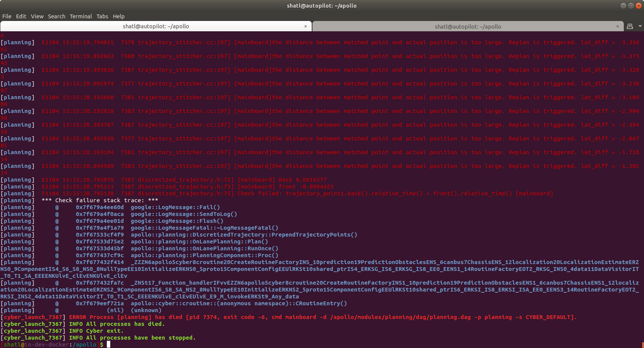
Task: Open the Help menu
Action: [x=119, y=16]
